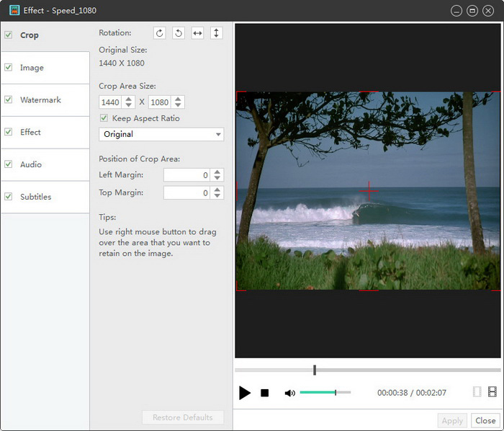Increase crop area width with up arrow
Screen dimensions: 504x431
[129, 99]
